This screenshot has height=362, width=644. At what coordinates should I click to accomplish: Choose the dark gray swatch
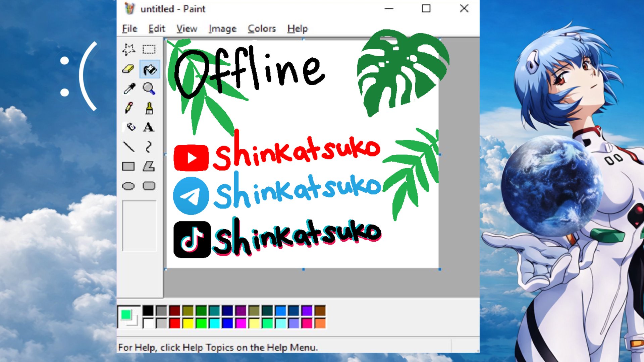point(161,310)
